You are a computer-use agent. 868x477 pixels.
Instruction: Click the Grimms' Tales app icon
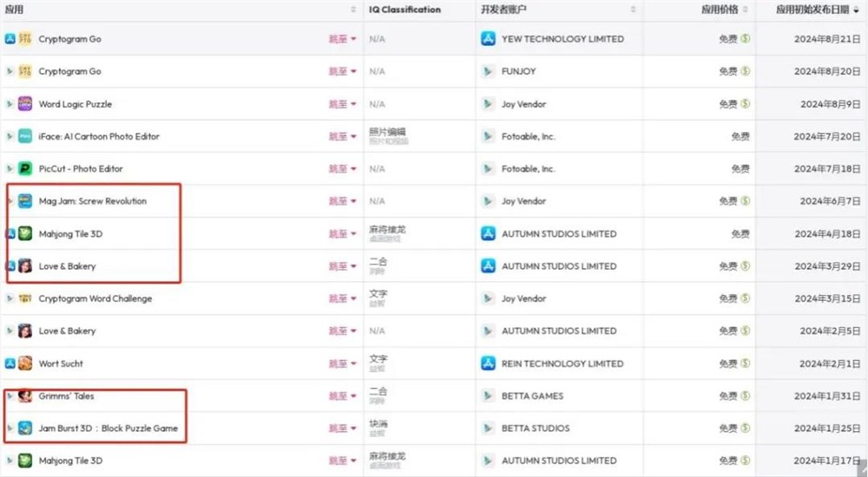coord(25,395)
